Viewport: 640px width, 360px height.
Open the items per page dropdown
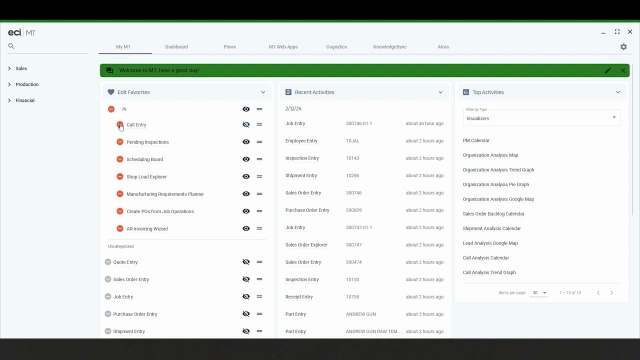click(538, 293)
